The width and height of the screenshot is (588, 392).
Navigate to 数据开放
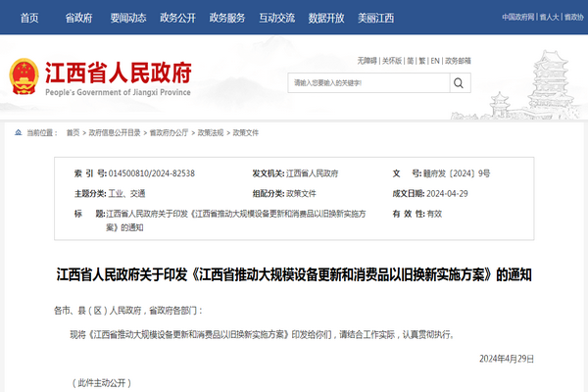point(325,18)
